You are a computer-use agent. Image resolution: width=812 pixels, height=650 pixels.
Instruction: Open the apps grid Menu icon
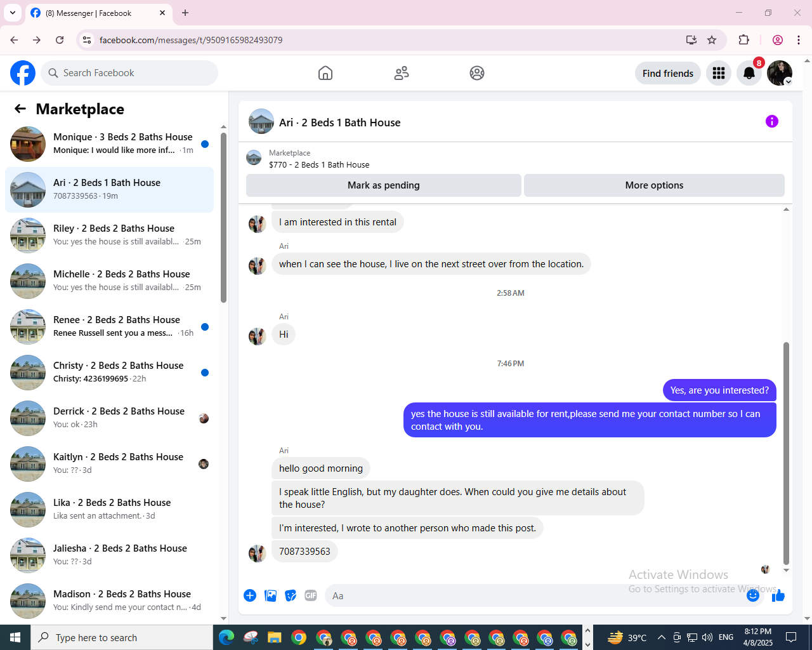pyautogui.click(x=719, y=73)
